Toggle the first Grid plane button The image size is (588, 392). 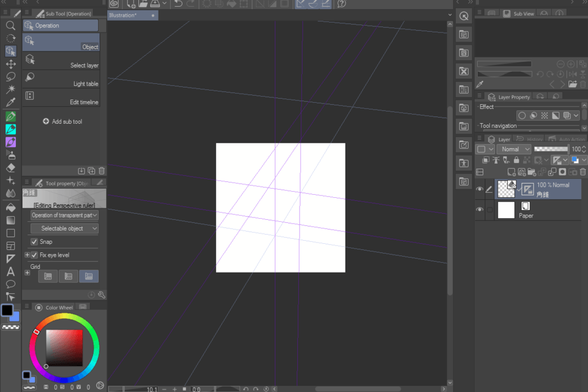(x=48, y=276)
